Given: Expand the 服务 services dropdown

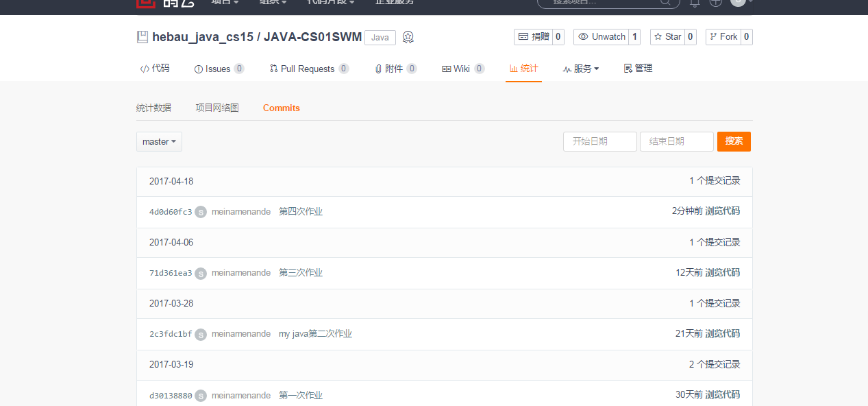Looking at the screenshot, I should tap(581, 69).
